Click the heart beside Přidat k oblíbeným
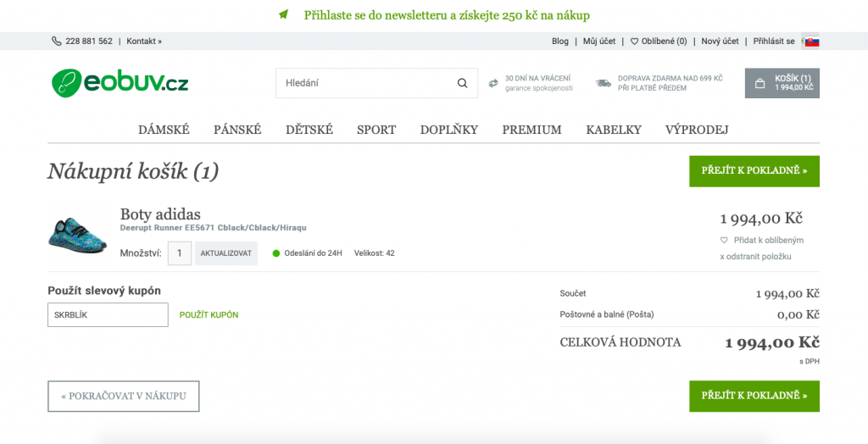The image size is (868, 444). point(724,241)
